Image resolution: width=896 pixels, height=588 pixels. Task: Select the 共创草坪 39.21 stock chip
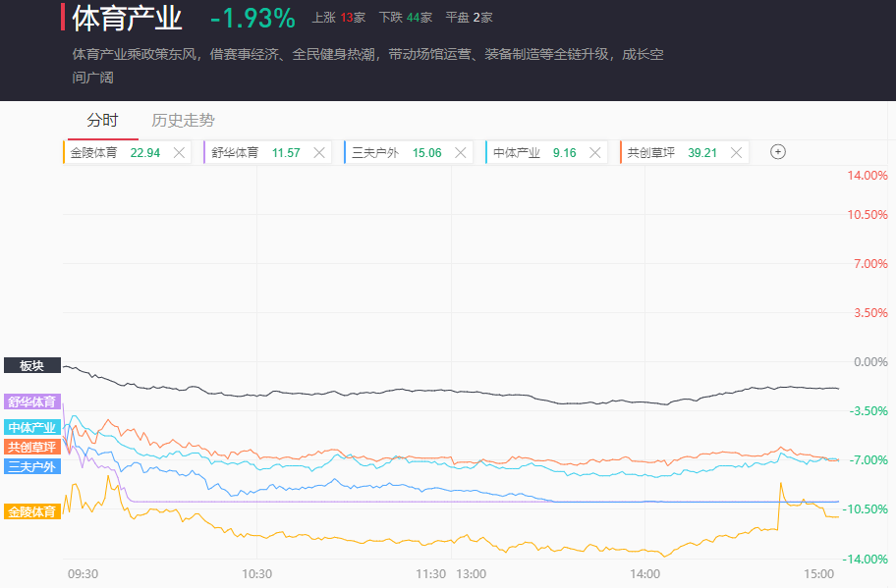click(673, 152)
